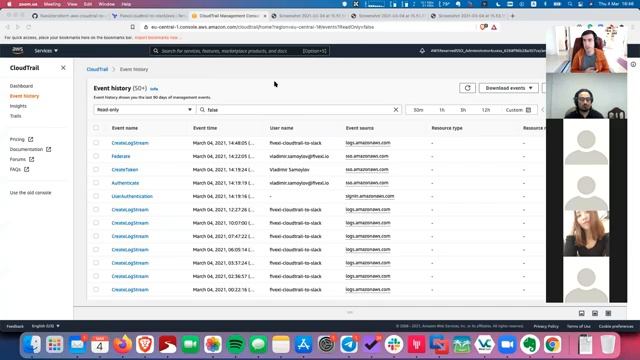Image resolution: width=640 pixels, height=360 pixels.
Task: Open the Pricing external link
Action: tap(21, 139)
